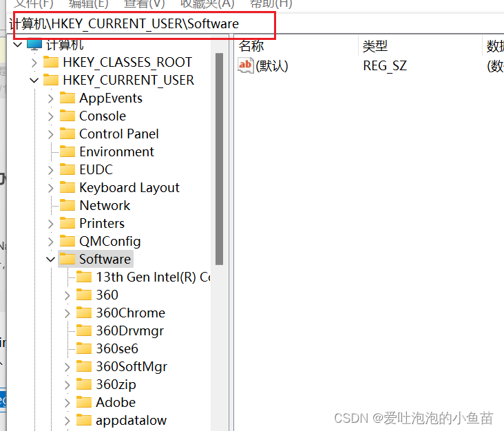Click the 360se6 folder icon
The image size is (504, 431).
[84, 348]
